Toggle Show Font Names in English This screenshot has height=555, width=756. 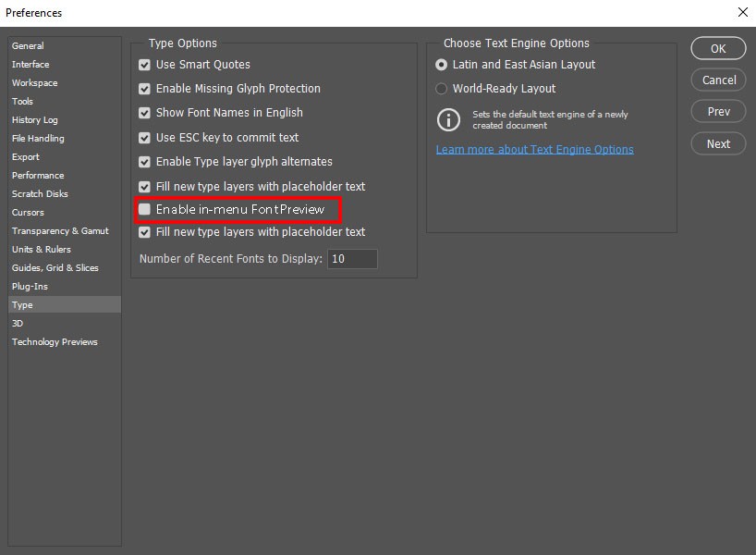[144, 113]
